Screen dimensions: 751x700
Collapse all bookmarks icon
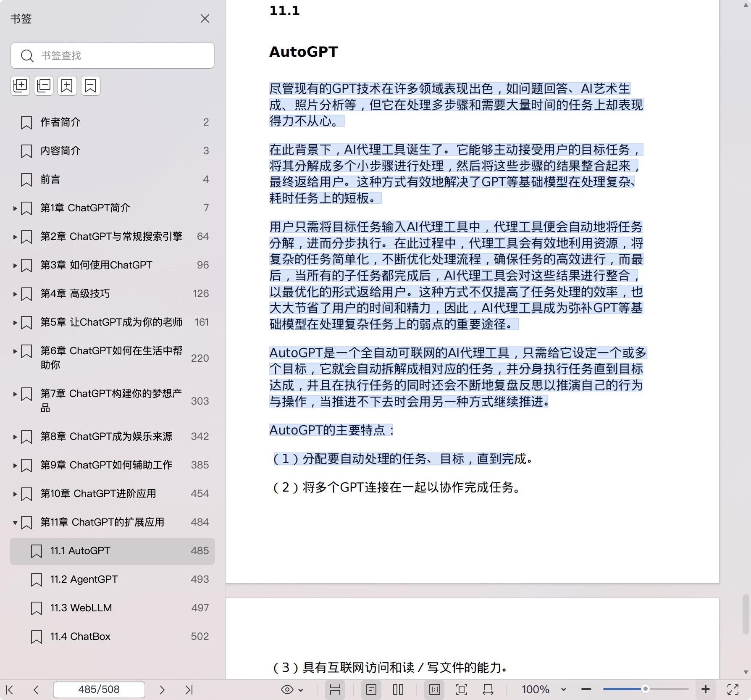click(x=44, y=86)
